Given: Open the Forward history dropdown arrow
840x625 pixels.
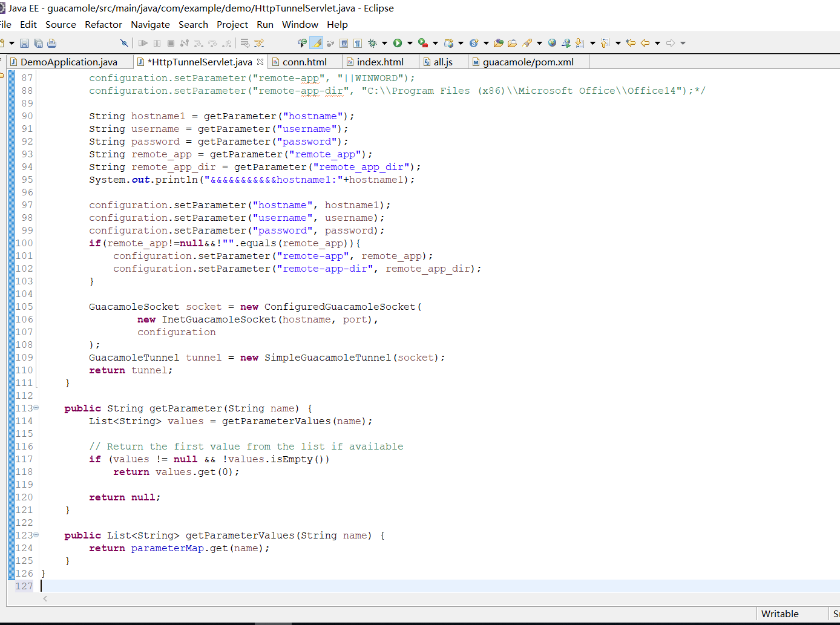Looking at the screenshot, I should 683,43.
